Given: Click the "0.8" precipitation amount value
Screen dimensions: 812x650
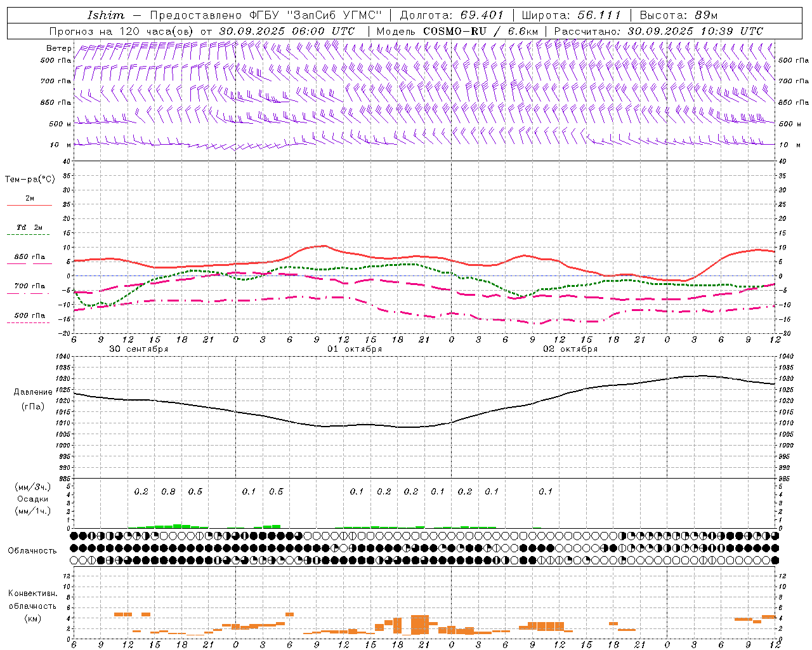Looking at the screenshot, I should tap(168, 492).
